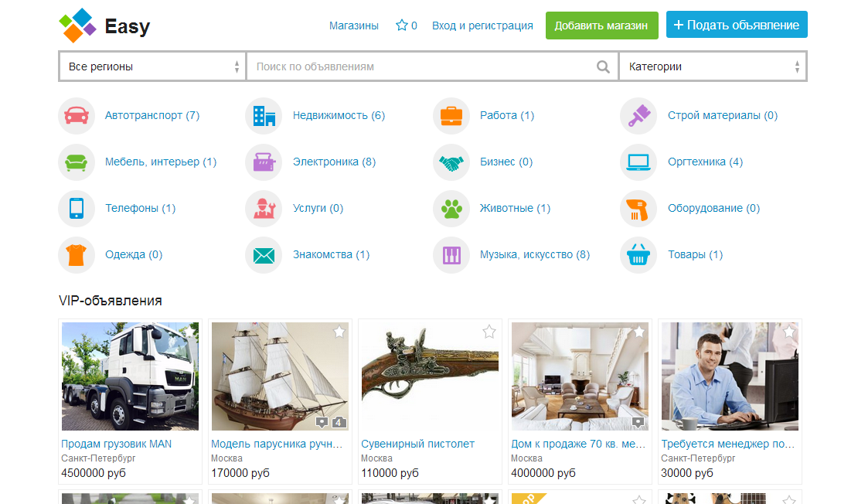Click the comment icon on the sailboat ad
841x504 pixels.
[x=322, y=422]
